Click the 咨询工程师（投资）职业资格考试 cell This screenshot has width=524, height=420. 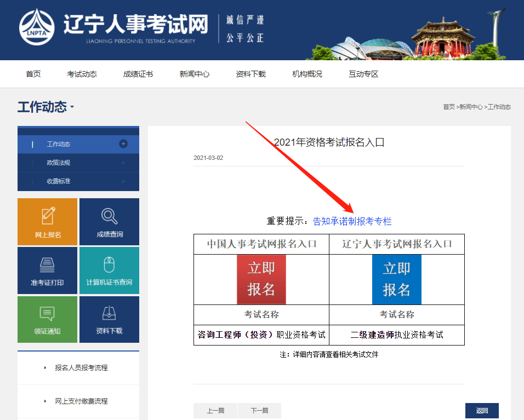point(261,335)
